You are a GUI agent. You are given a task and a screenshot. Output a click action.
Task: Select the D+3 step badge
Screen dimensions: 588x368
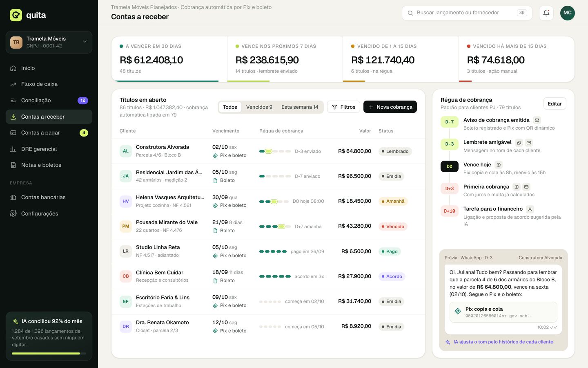pyautogui.click(x=449, y=188)
